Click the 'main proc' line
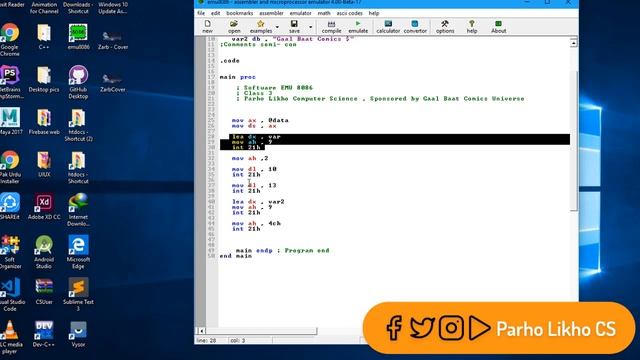The height and width of the screenshot is (360, 640). click(238, 77)
